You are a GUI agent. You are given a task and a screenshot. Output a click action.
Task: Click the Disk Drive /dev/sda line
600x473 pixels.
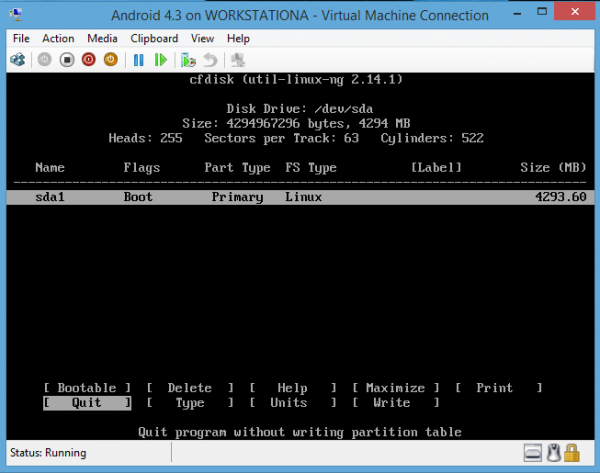point(300,109)
